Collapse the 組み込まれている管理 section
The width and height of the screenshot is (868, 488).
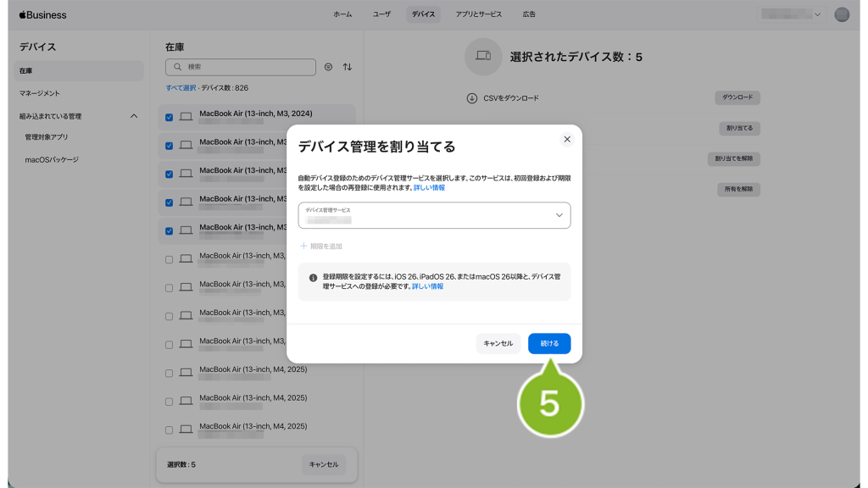(x=133, y=116)
